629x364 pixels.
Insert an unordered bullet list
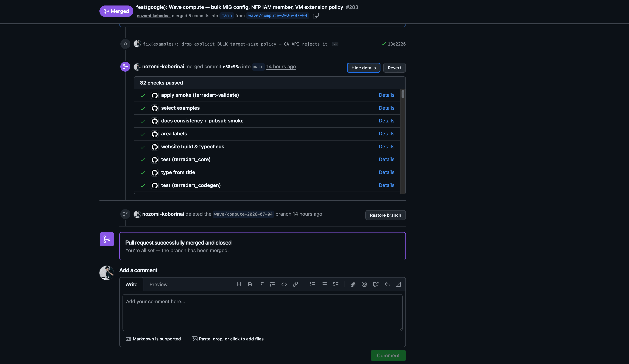pyautogui.click(x=324, y=284)
